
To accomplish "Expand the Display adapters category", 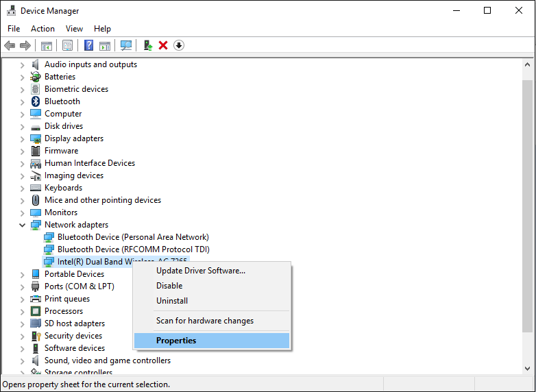I will (22, 138).
